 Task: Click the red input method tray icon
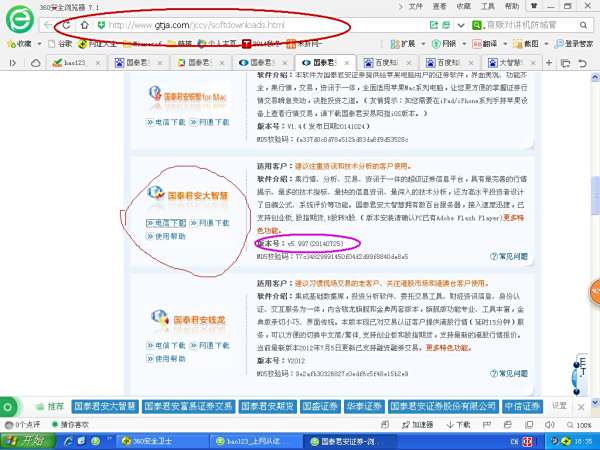(527, 442)
